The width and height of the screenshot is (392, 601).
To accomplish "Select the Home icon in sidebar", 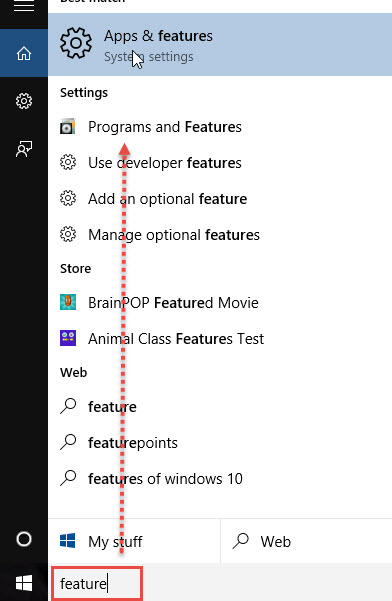I will [24, 53].
